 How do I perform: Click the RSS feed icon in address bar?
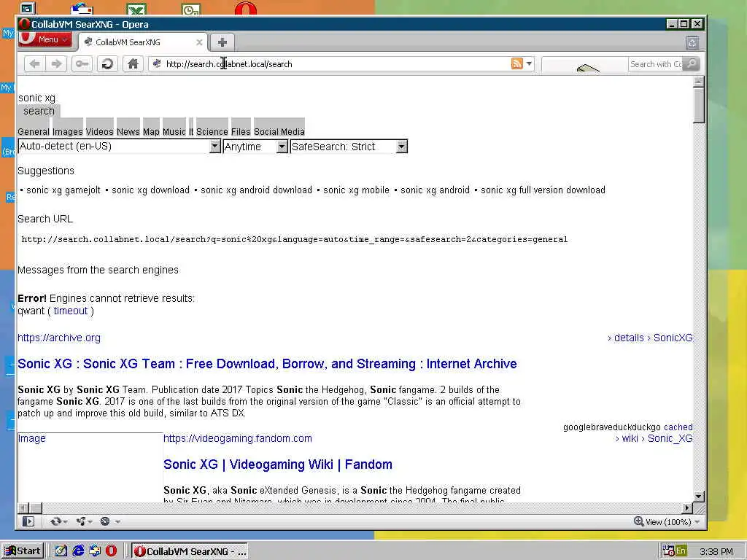pyautogui.click(x=517, y=63)
